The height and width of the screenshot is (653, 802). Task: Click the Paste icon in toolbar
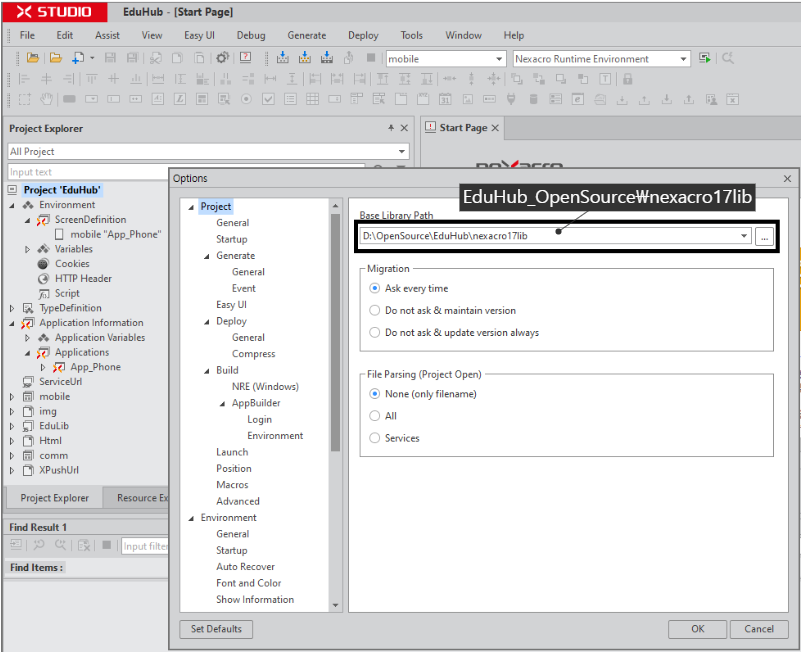(199, 58)
